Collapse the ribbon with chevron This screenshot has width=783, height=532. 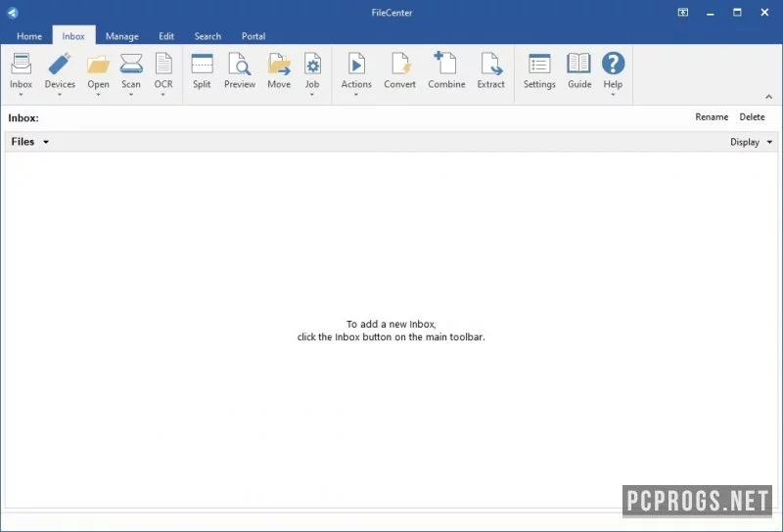pyautogui.click(x=769, y=97)
